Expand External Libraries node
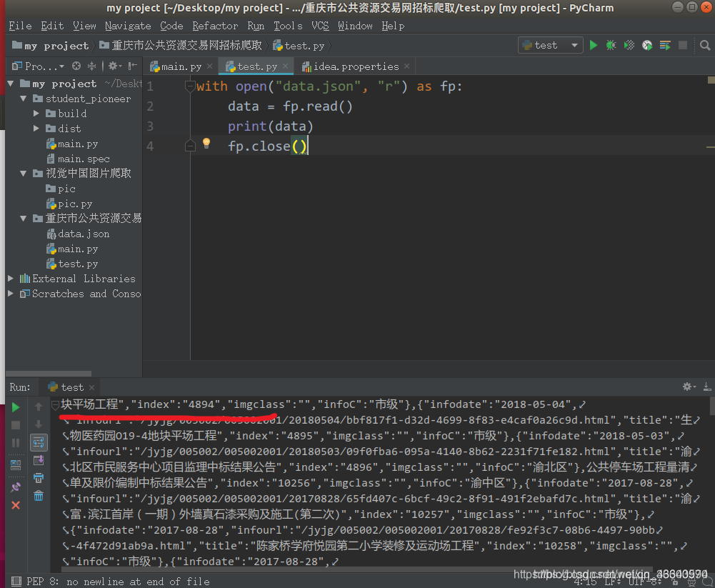This screenshot has height=588, width=715. (11, 278)
